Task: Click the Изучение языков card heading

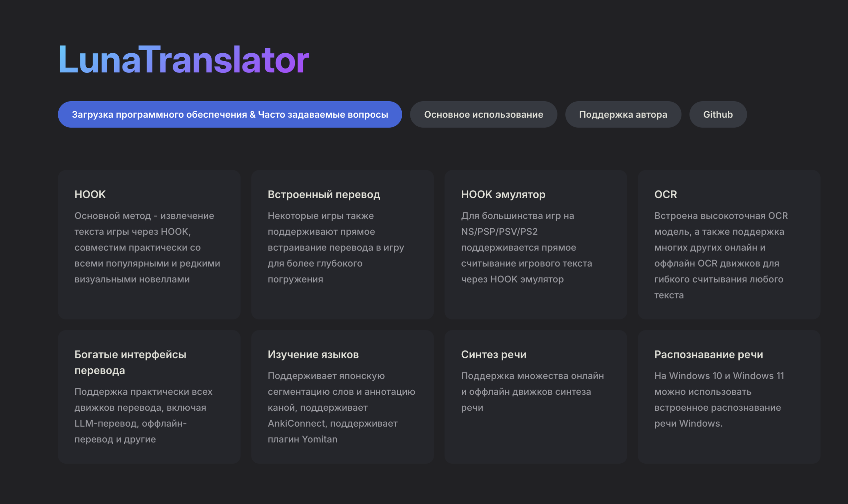Action: point(313,354)
